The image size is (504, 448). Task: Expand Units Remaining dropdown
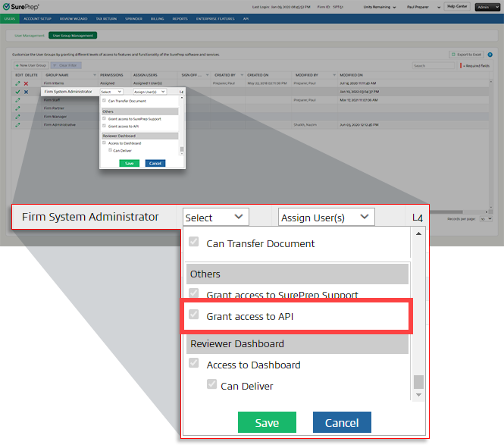[x=380, y=7]
